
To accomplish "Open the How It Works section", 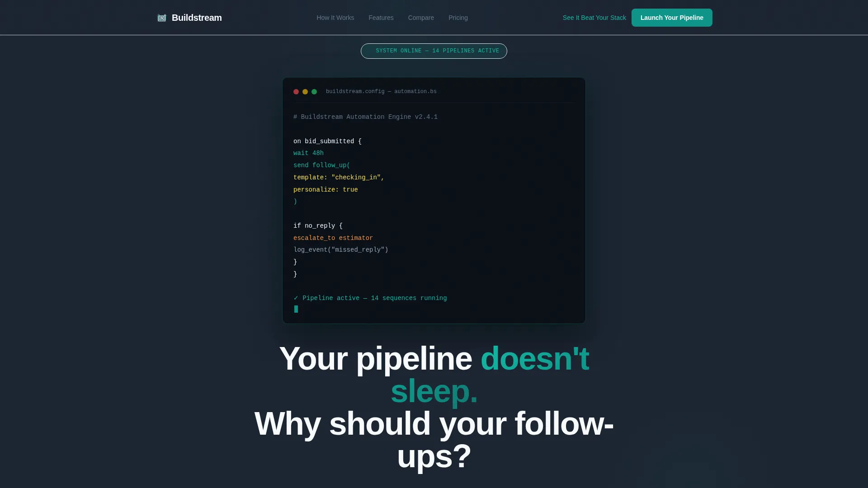I will point(335,18).
